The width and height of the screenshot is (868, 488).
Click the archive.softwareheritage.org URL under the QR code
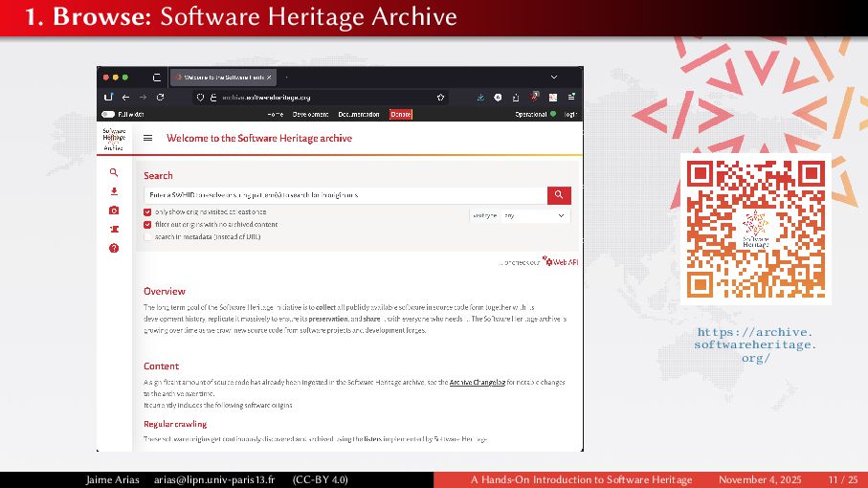point(756,344)
